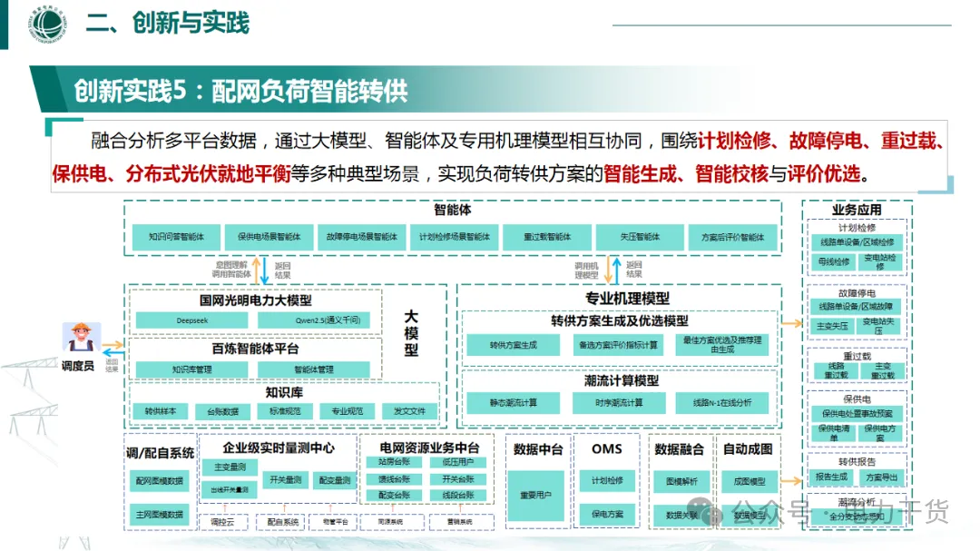Click the 线路单设备/区域检修 box
Viewport: 980px width, 551px height.
tap(857, 242)
